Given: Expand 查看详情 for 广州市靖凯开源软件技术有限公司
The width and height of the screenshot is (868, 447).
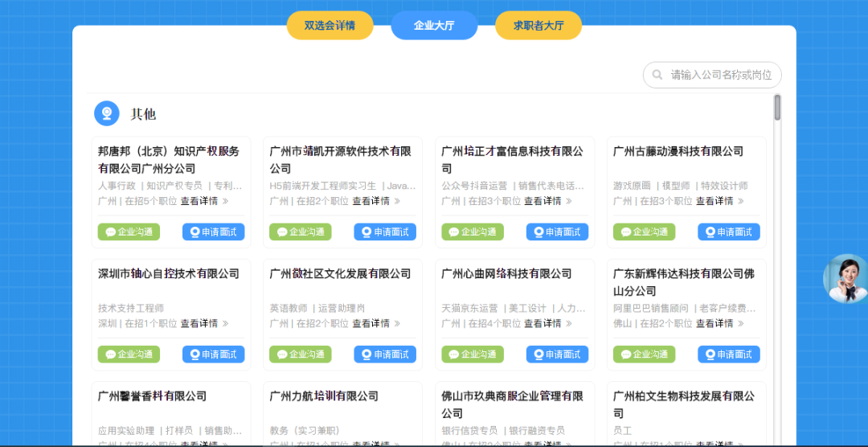Looking at the screenshot, I should tap(375, 201).
